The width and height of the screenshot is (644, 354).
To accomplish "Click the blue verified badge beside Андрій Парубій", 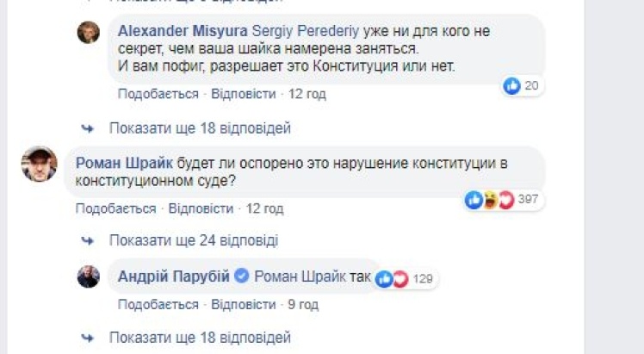I will (243, 276).
